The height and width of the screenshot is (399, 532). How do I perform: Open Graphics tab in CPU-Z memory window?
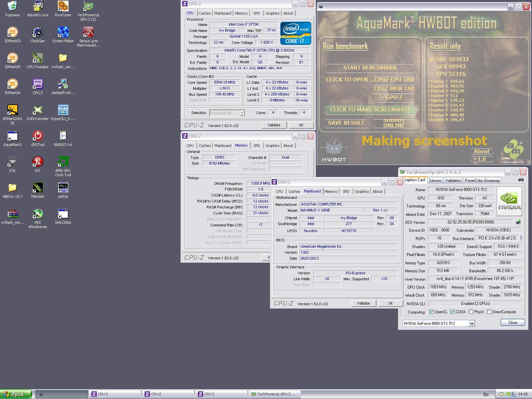(x=272, y=146)
